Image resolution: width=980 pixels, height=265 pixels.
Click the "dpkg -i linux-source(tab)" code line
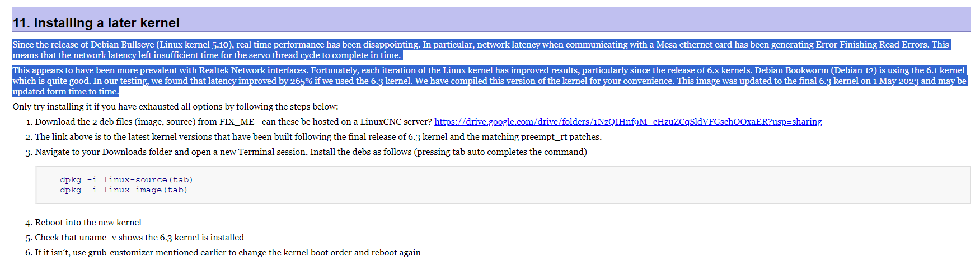pyautogui.click(x=126, y=180)
